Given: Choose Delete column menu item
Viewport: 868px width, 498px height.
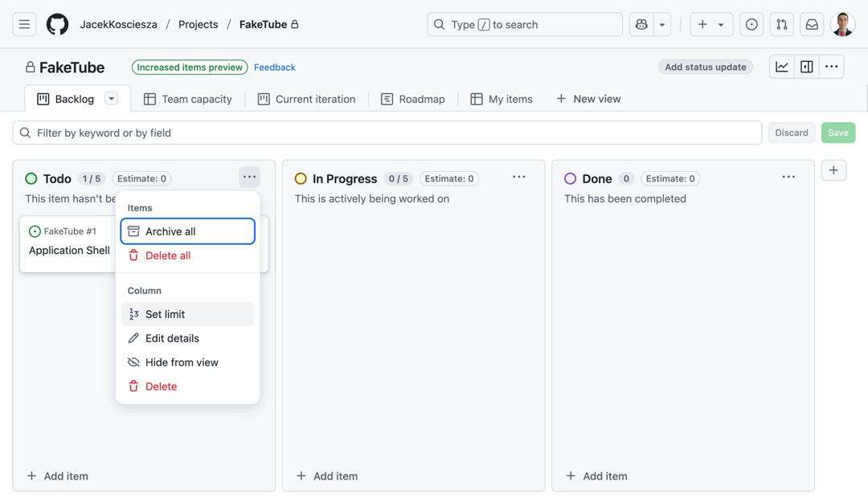Looking at the screenshot, I should (187, 386).
